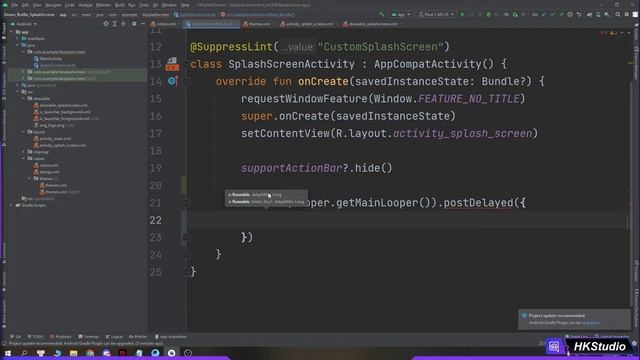Open the File menu
This screenshot has width=640, height=360.
tap(15, 5)
